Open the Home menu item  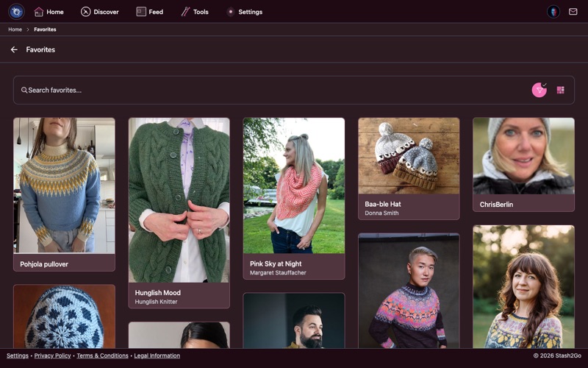click(49, 12)
